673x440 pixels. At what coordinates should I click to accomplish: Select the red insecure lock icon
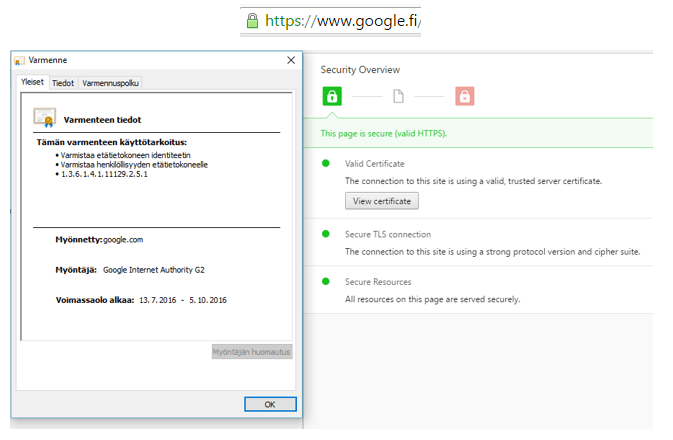click(x=464, y=96)
